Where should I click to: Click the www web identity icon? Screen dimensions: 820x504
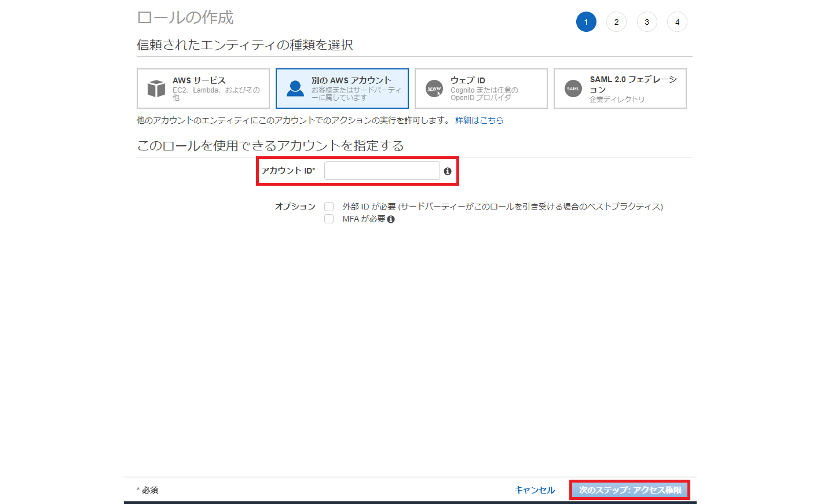point(434,89)
